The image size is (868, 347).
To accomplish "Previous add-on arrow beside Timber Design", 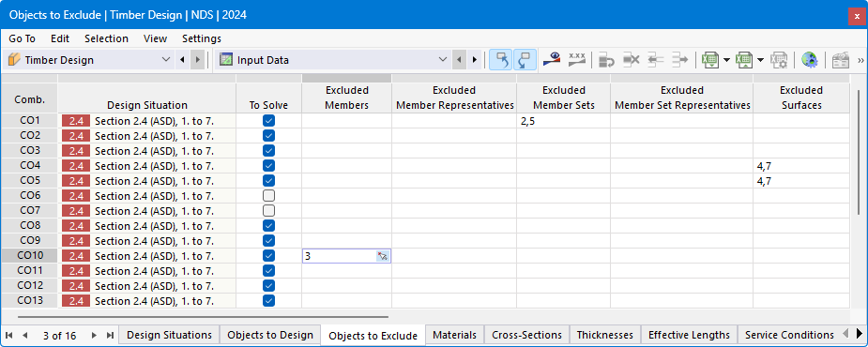I will click(x=182, y=60).
